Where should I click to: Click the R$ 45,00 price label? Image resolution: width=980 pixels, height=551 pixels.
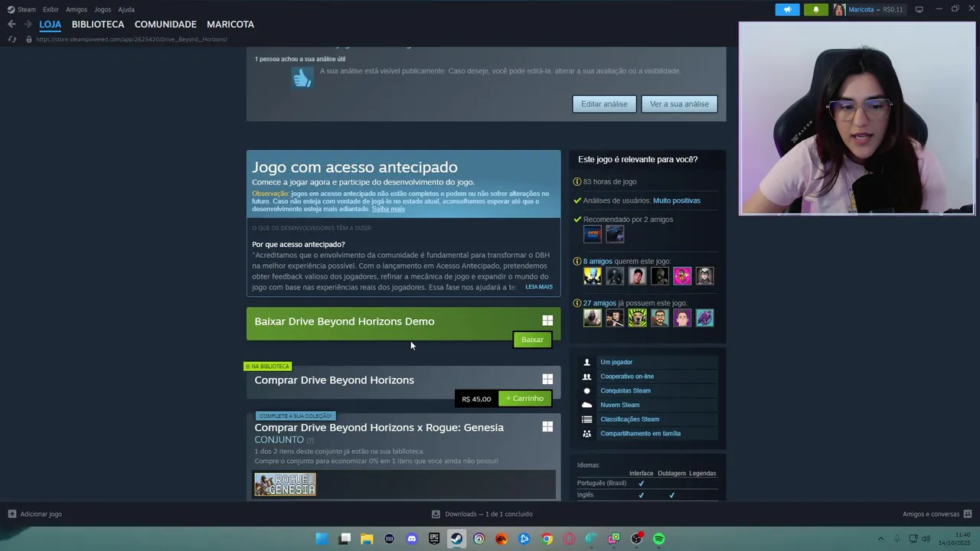point(476,399)
